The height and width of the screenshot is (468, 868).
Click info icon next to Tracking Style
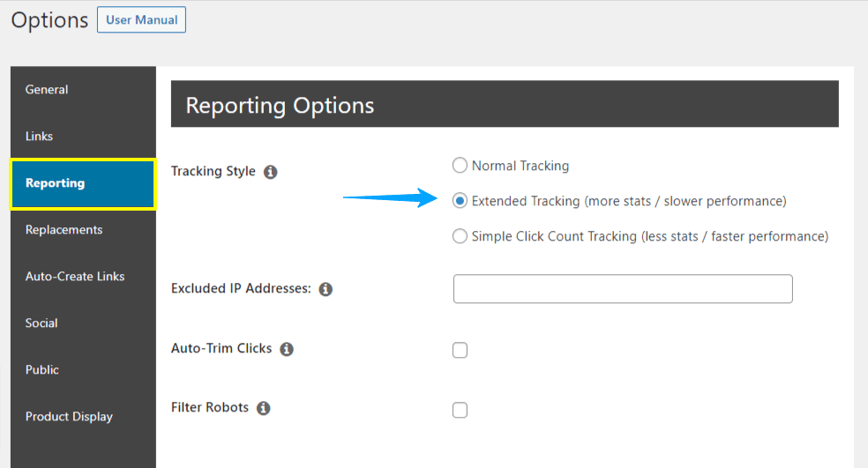[270, 172]
